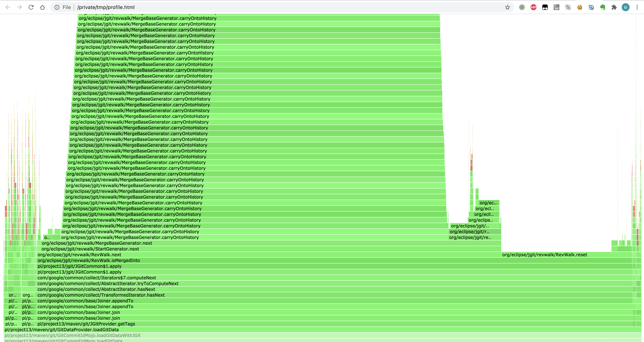The width and height of the screenshot is (644, 342).
Task: Click the cookie manager extension icon
Action: click(x=579, y=7)
